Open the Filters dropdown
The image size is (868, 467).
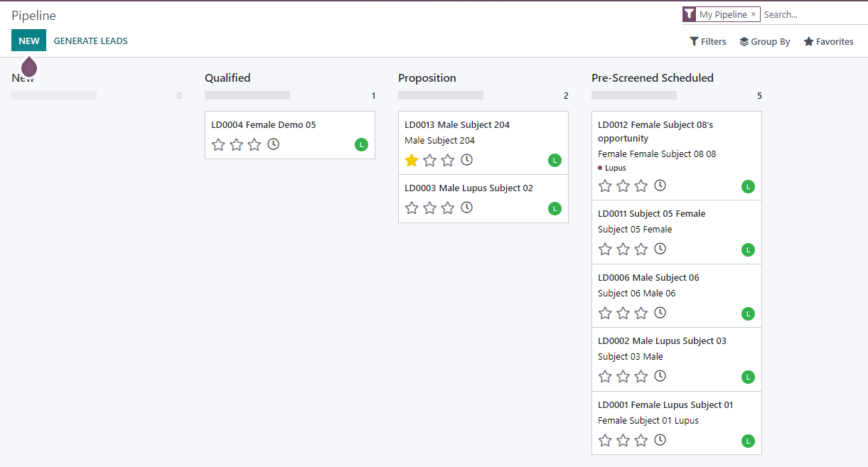pos(708,41)
